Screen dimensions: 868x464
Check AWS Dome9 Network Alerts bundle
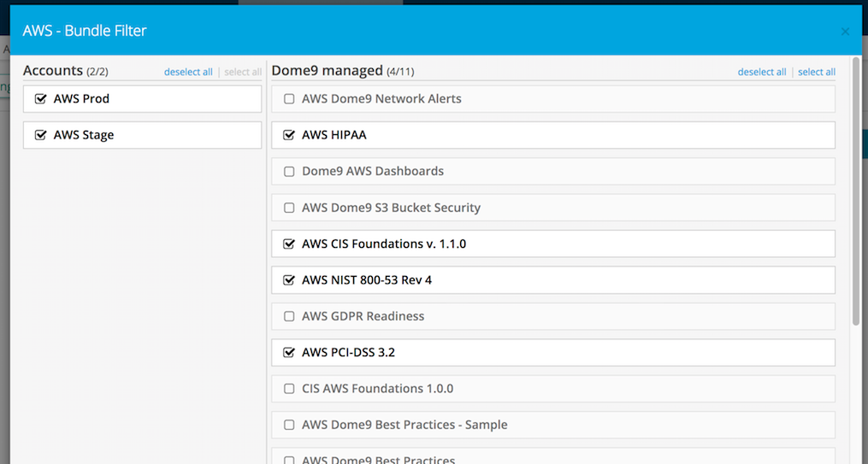coord(289,99)
